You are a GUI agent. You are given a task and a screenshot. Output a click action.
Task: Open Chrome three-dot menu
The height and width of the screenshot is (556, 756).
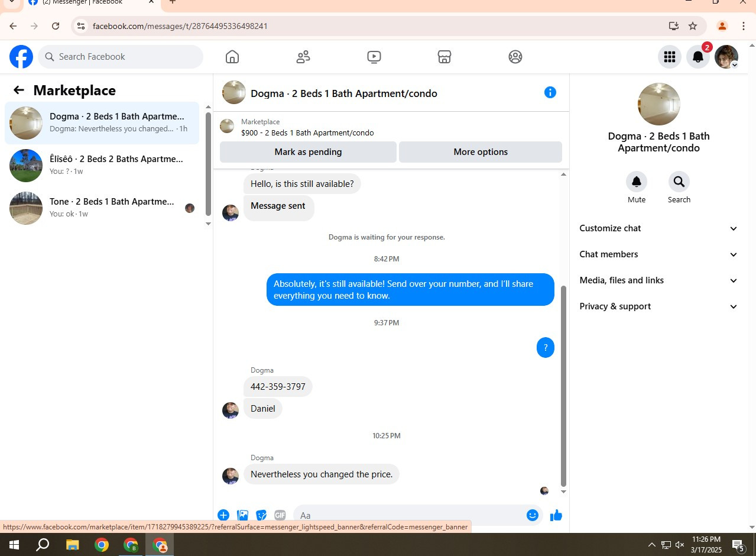point(744,26)
